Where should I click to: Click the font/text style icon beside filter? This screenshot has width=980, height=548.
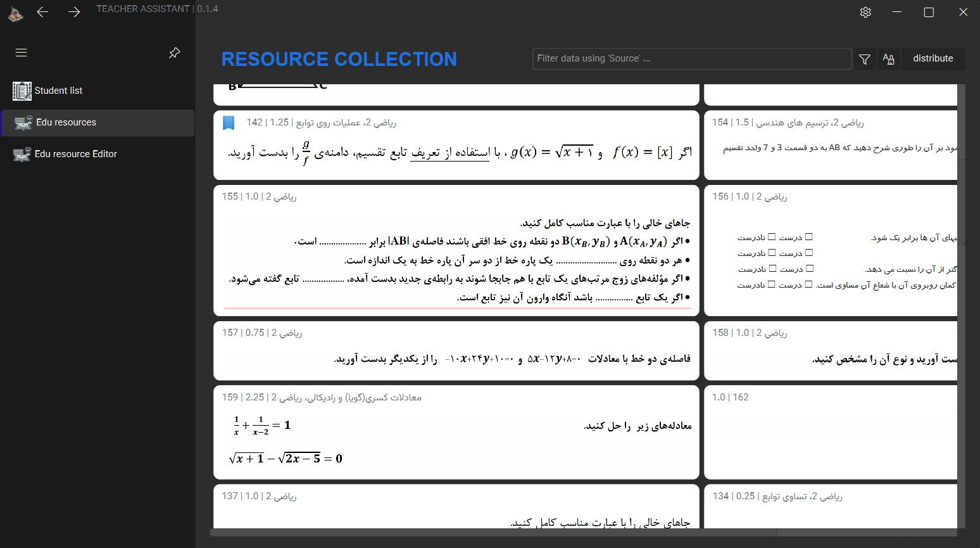click(888, 59)
